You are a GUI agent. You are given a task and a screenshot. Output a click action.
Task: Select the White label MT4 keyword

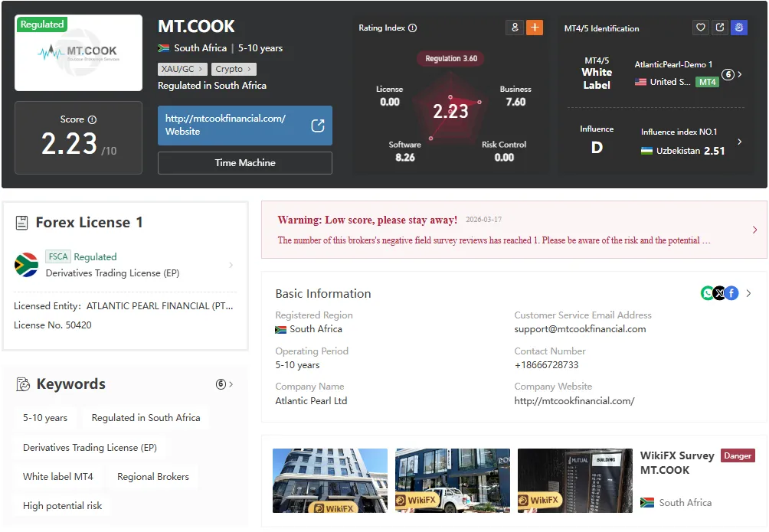pyautogui.click(x=58, y=477)
